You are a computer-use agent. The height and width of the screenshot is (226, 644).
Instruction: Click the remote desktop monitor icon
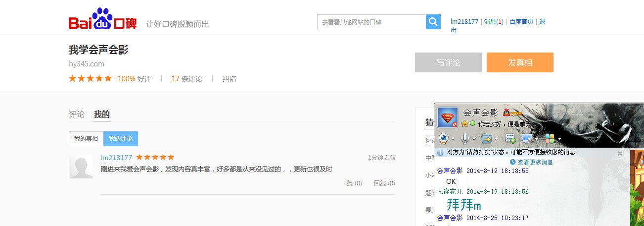pos(527,138)
